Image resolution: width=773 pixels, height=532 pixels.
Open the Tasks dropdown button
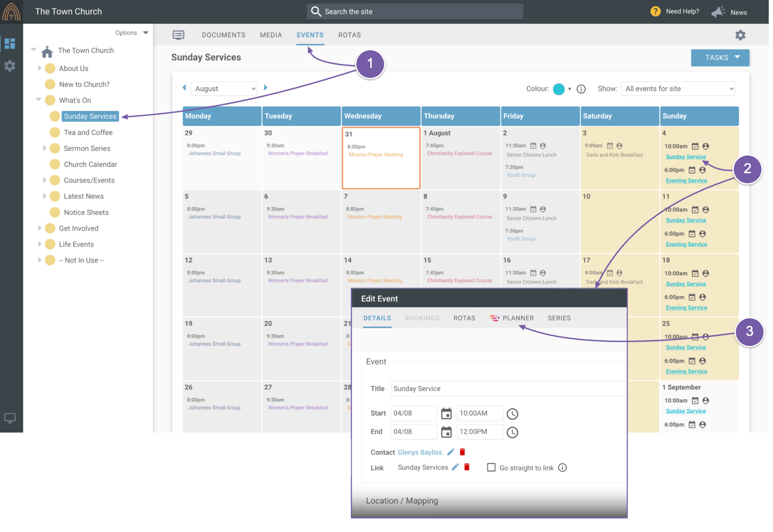(720, 58)
